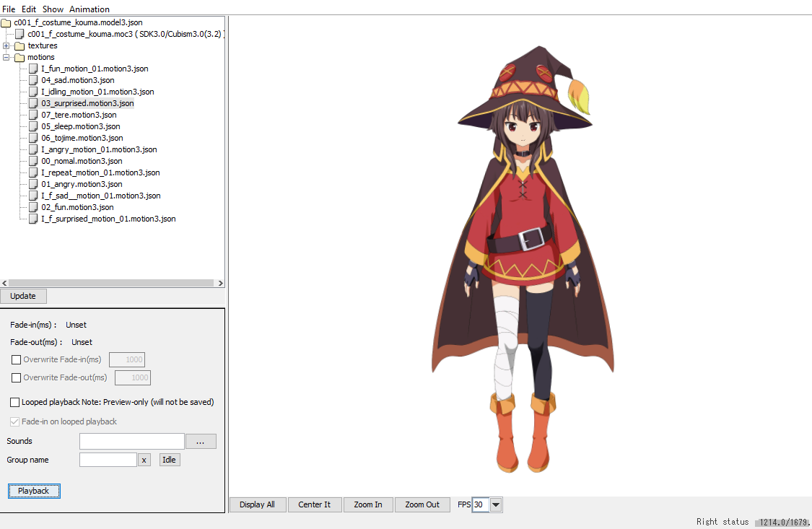This screenshot has height=529, width=812.
Task: Focus the Group name input field
Action: tap(108, 460)
